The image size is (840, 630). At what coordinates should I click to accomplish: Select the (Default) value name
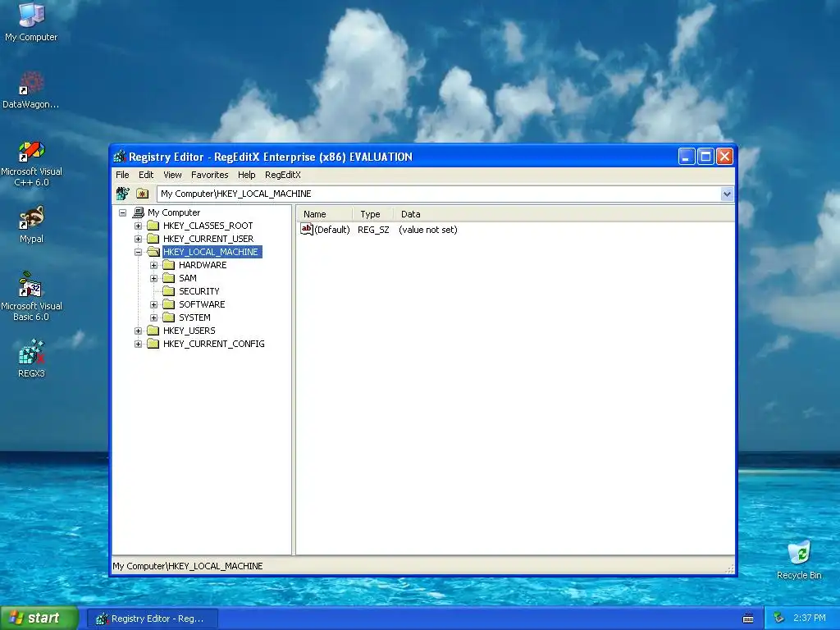[332, 230]
